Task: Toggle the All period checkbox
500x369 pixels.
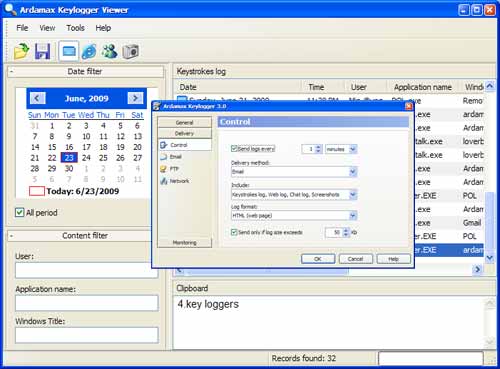Action: (x=20, y=212)
